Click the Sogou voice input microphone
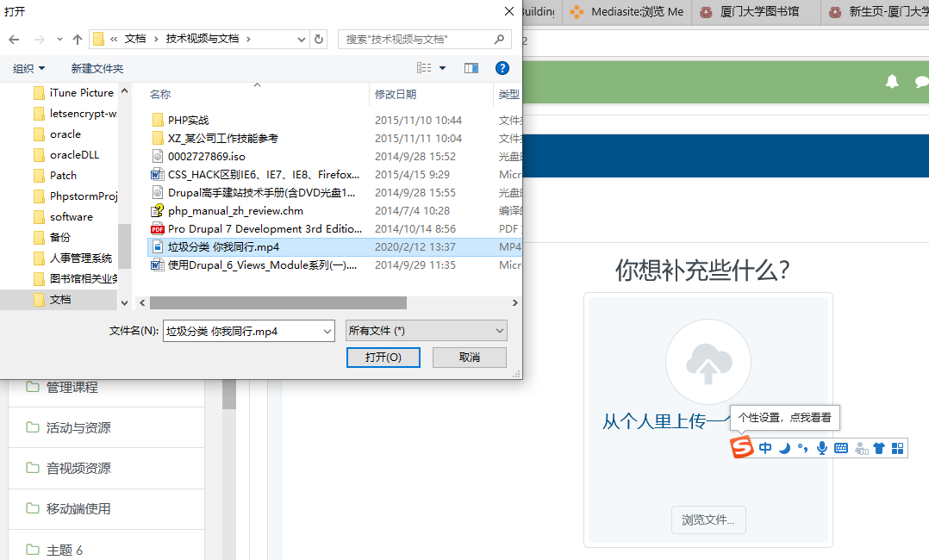Screen dimensions: 929x560 point(822,448)
